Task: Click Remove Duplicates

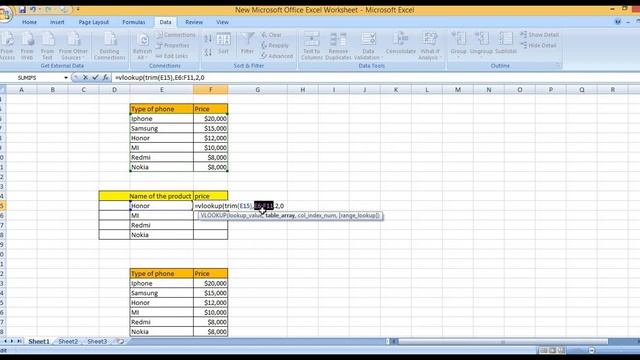Action: 338,46
